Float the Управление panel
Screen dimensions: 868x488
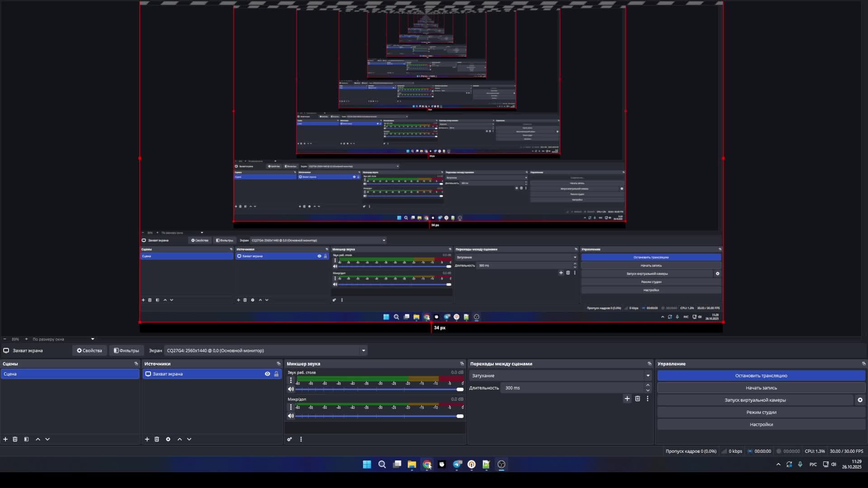point(863,364)
